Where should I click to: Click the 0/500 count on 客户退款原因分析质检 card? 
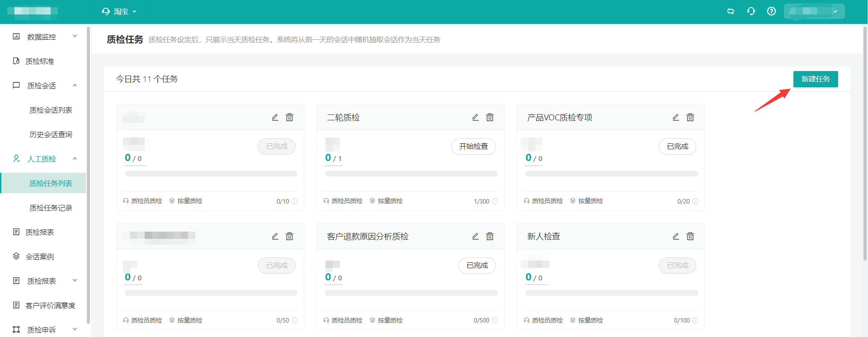481,320
